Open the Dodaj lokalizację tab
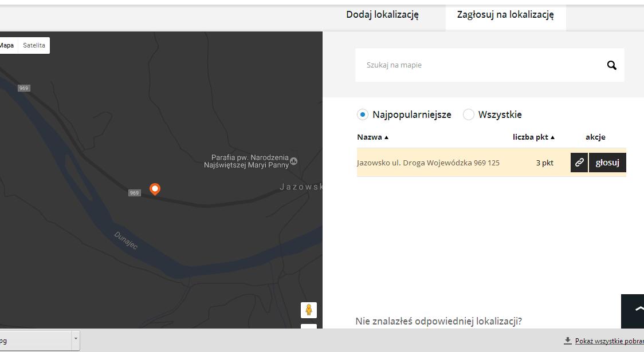 (382, 15)
